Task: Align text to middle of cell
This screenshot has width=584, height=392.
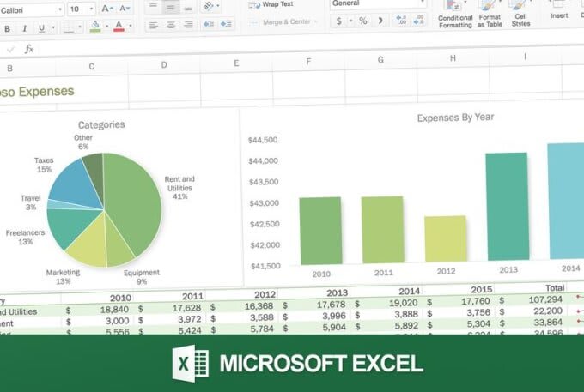Action: (171, 7)
